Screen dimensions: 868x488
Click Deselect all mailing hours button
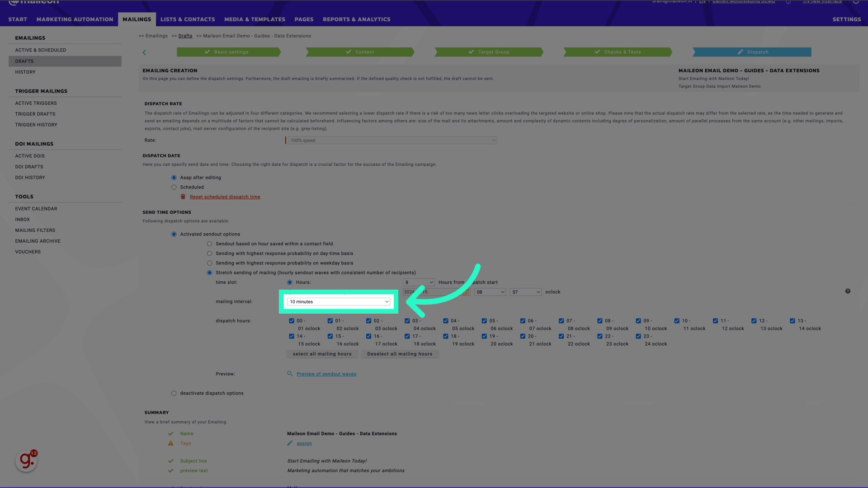[x=400, y=353]
